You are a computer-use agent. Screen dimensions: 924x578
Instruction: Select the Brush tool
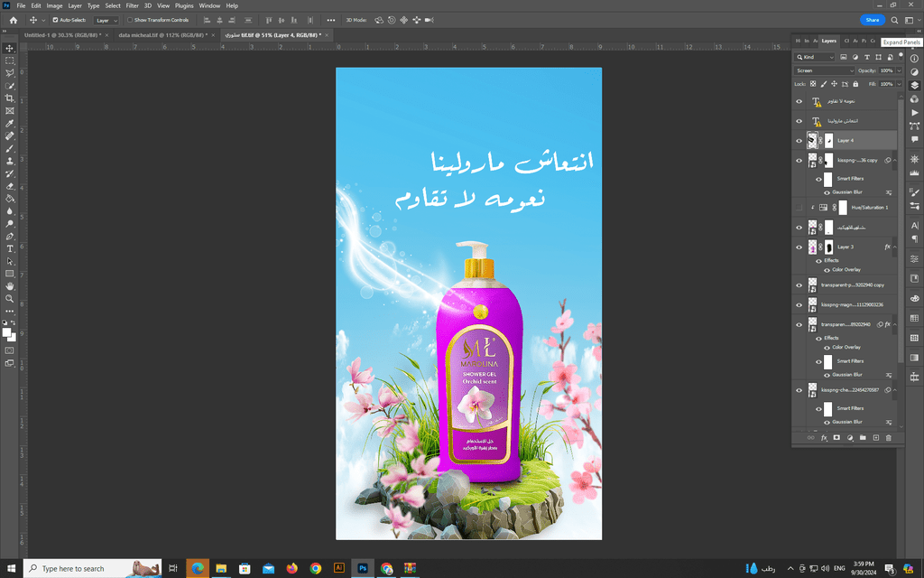click(9, 149)
